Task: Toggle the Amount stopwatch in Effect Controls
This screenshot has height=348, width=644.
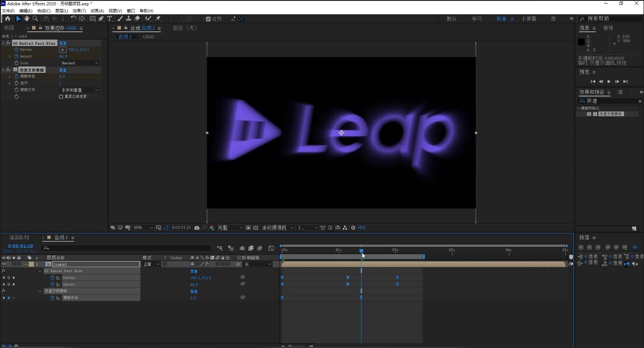Action: point(17,56)
